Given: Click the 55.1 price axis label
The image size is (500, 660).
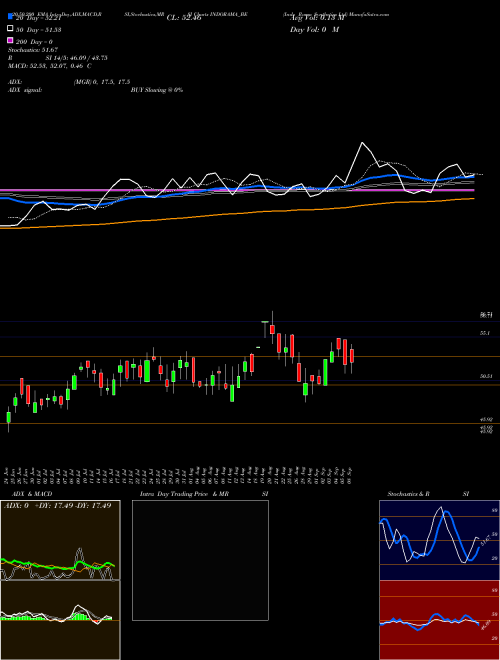Looking at the screenshot, I should tap(484, 333).
